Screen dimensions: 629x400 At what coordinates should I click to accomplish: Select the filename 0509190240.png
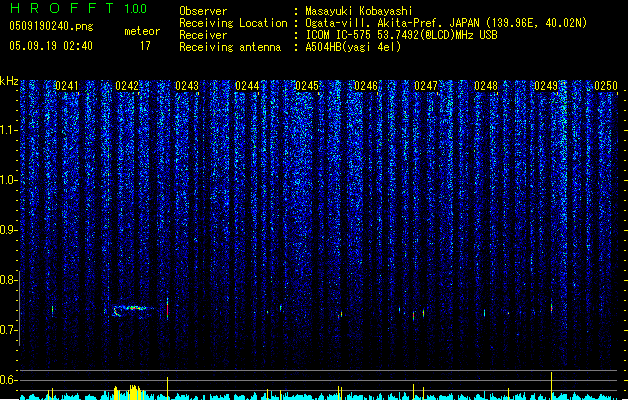pyautogui.click(x=51, y=26)
